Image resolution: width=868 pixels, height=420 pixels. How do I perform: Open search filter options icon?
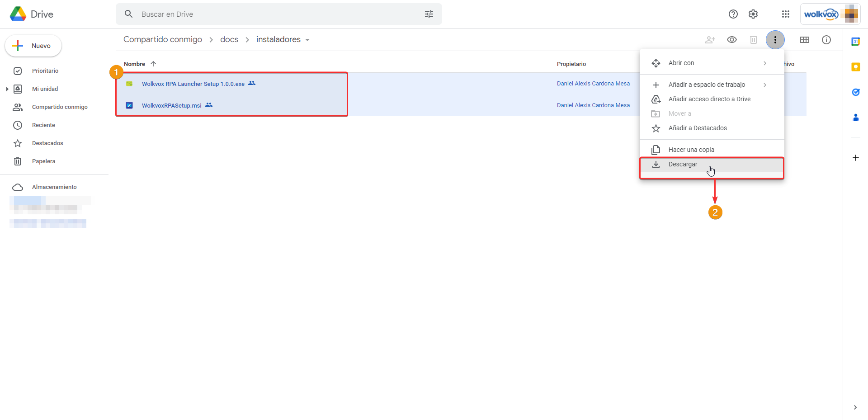click(429, 14)
